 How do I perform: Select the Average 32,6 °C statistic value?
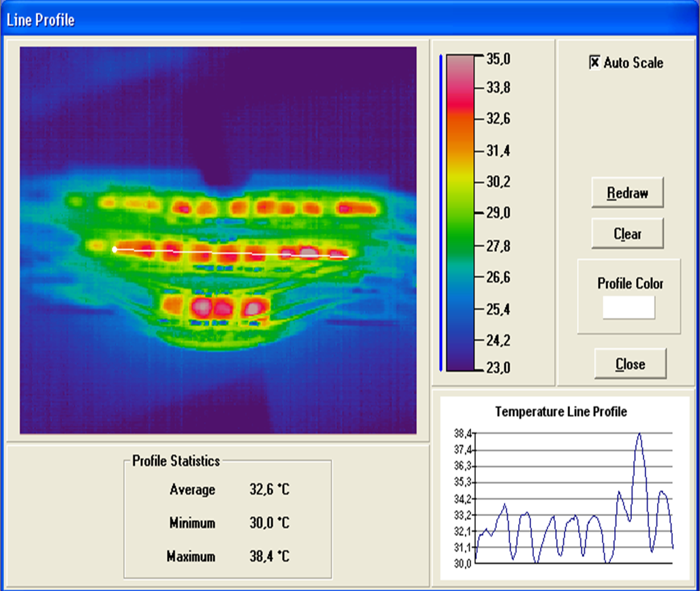[269, 490]
